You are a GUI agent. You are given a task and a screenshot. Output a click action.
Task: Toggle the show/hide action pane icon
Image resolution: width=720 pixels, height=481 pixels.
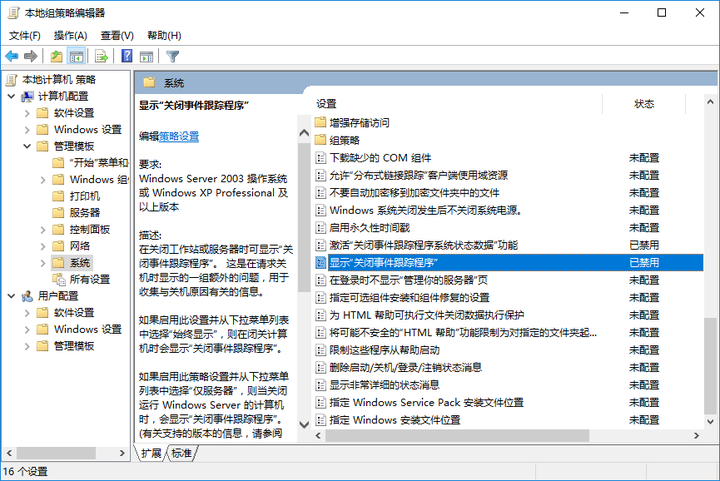[146, 56]
